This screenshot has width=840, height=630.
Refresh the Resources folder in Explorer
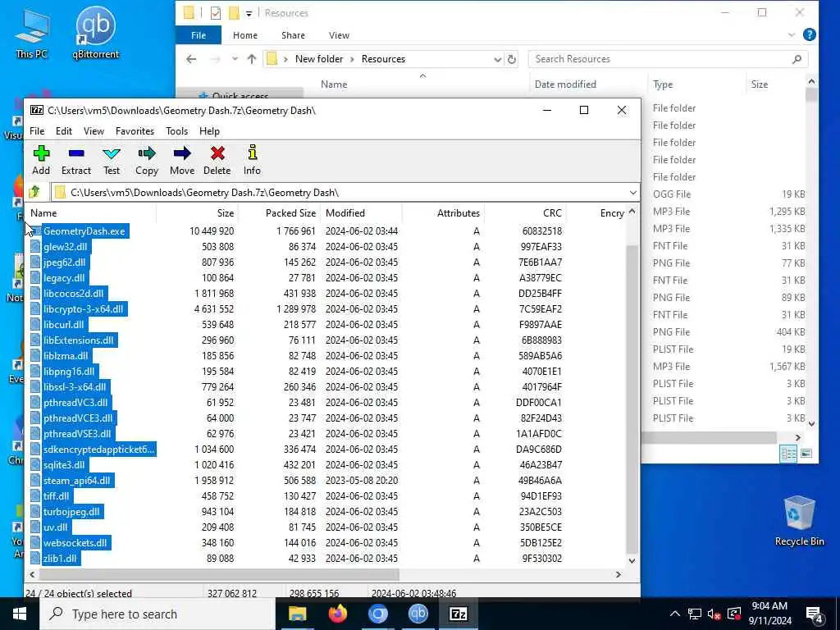512,59
